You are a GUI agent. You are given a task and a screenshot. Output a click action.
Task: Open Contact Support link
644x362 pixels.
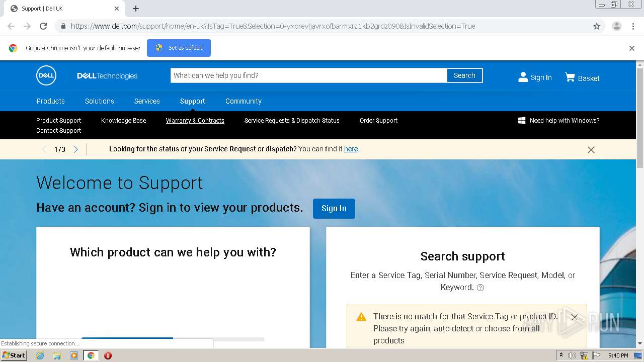58,131
